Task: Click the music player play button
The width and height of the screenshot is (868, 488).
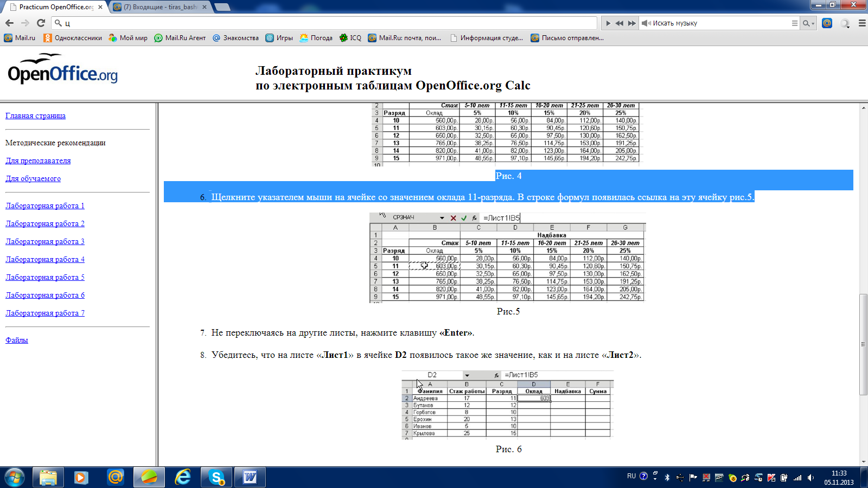Action: 608,23
